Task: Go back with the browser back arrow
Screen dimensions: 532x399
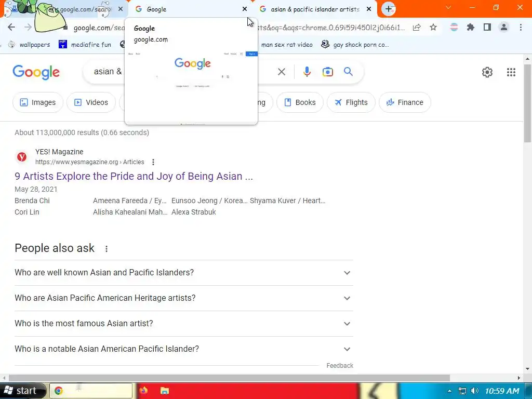Action: tap(11, 27)
